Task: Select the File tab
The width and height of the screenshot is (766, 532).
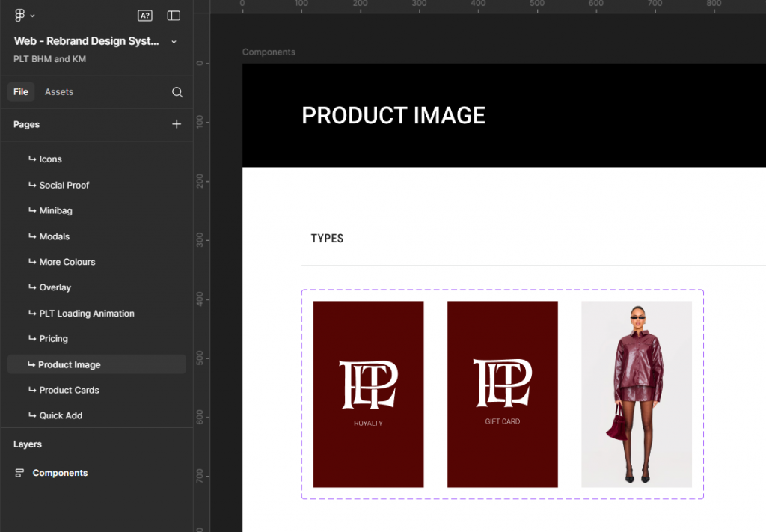Action: [21, 92]
